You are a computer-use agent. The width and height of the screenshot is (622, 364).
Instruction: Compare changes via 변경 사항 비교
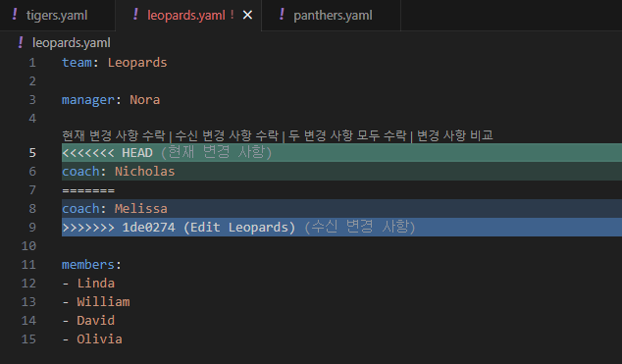[x=455, y=135]
